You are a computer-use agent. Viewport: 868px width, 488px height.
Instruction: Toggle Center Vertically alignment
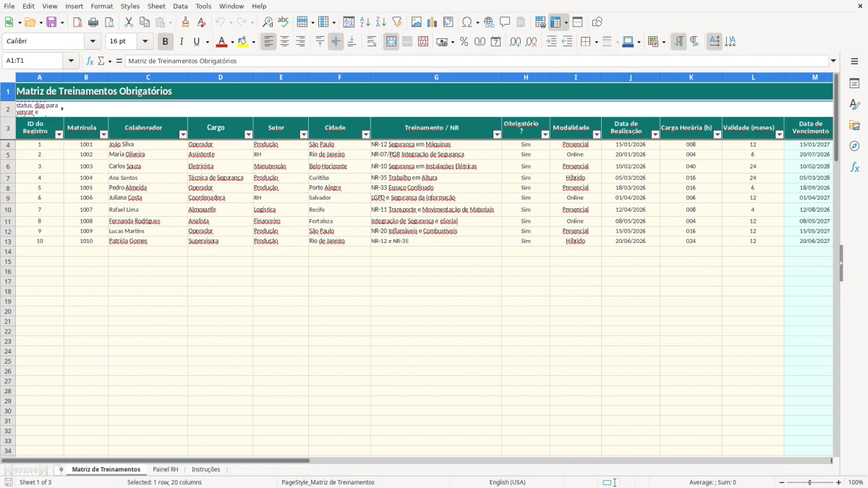[336, 42]
